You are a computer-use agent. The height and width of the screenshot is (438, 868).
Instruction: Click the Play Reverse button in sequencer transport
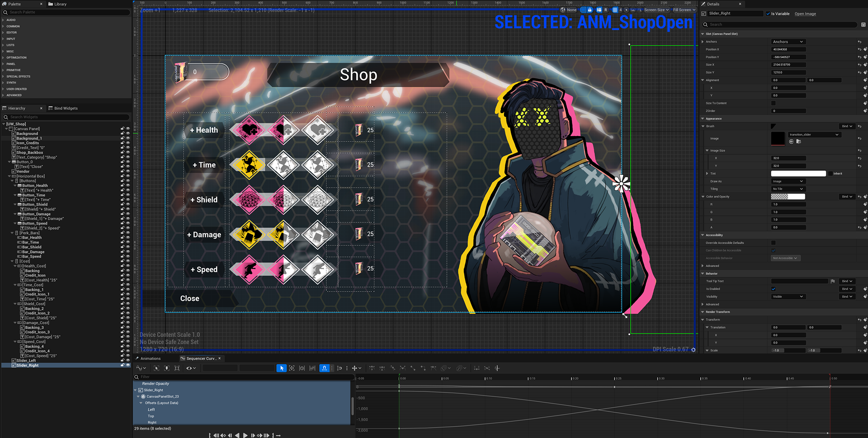click(237, 435)
